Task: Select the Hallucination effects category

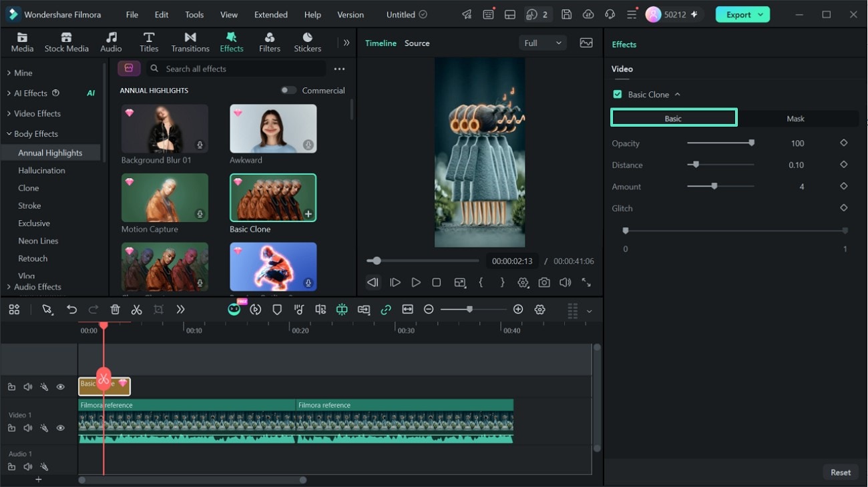Action: [41, 171]
